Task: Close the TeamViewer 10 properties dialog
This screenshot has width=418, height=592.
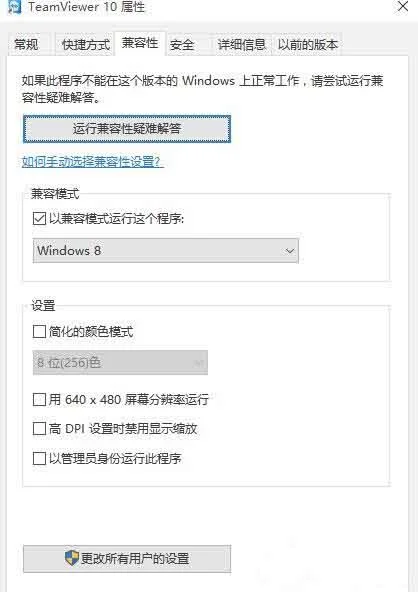Action: pyautogui.click(x=403, y=6)
